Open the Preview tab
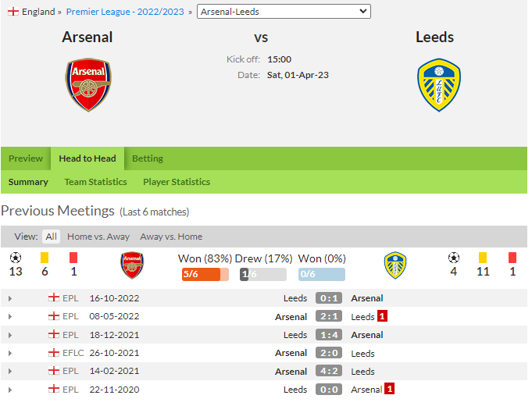This screenshot has width=532, height=413. tap(26, 158)
